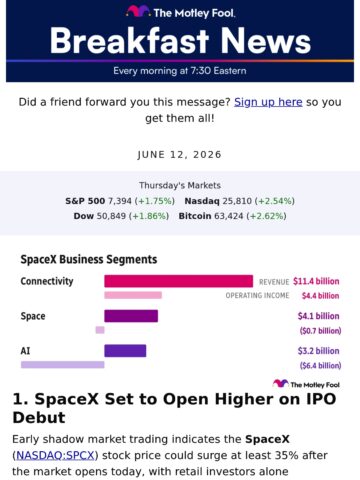
Task: Click the Motley Fool chart watermark logo
Action: pos(306,384)
